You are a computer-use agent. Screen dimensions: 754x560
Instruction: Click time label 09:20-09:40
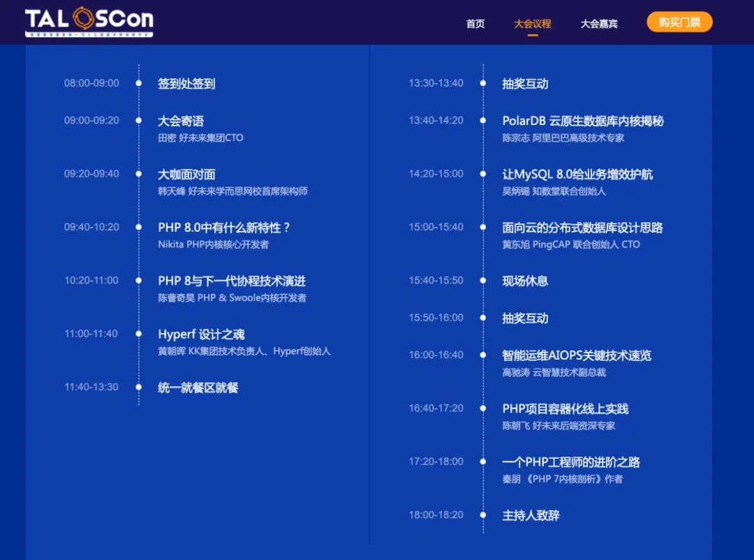[91, 174]
